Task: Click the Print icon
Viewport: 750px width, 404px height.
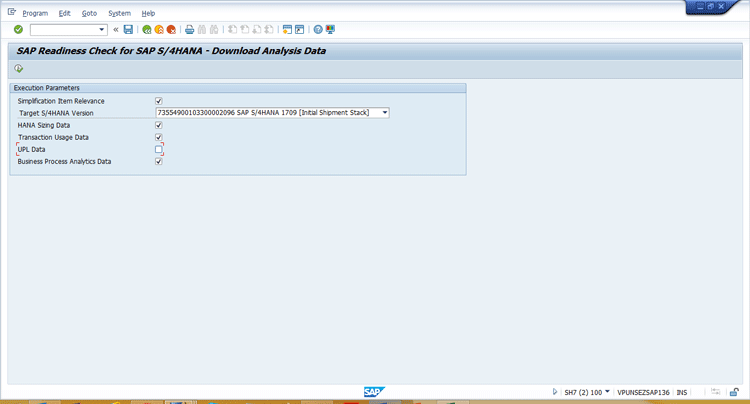Action: [189, 30]
